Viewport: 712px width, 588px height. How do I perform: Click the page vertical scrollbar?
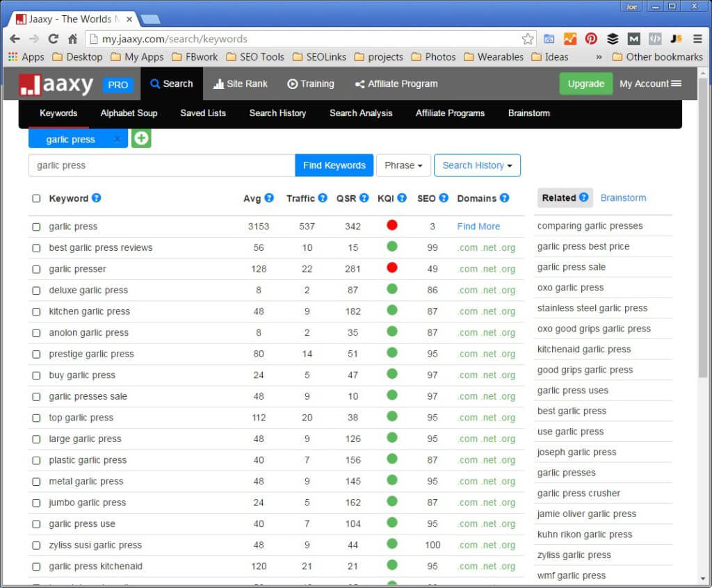point(702,227)
